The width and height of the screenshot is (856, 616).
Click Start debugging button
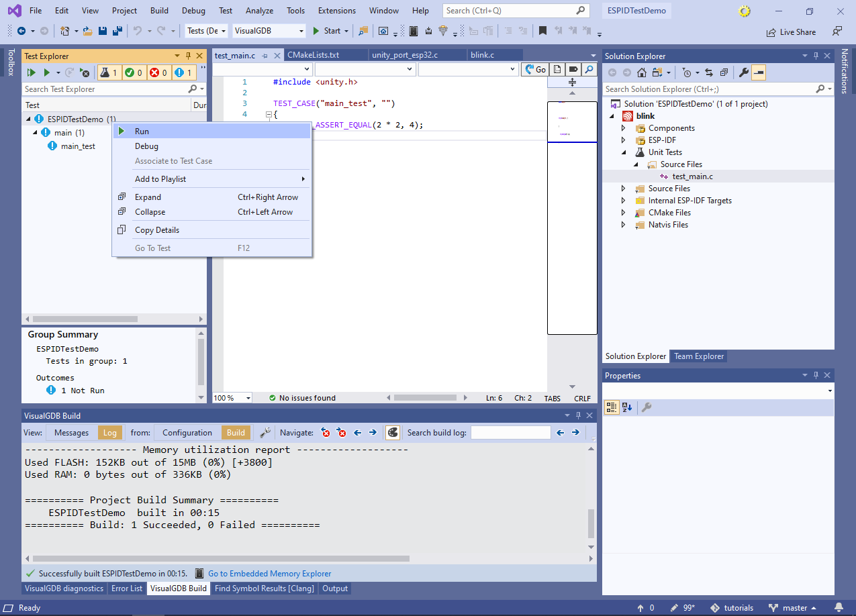click(x=328, y=31)
